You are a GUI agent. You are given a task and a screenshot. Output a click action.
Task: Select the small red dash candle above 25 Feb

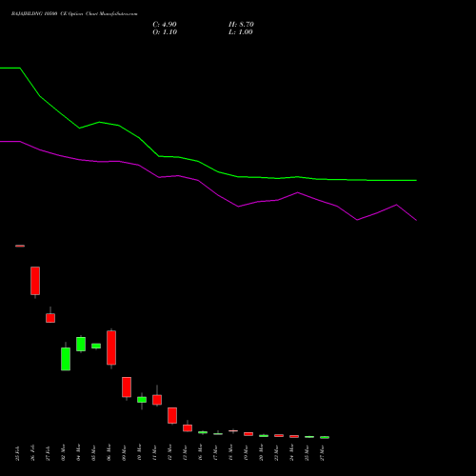[20, 246]
